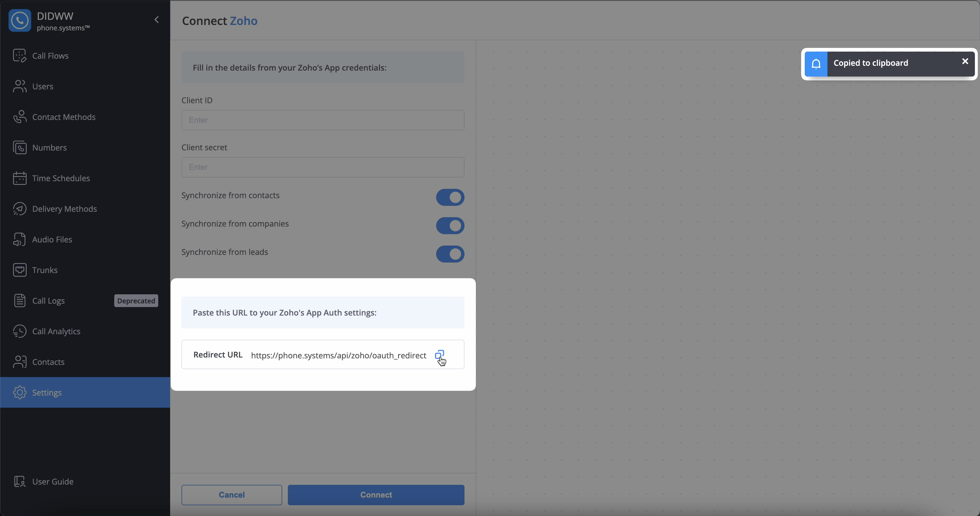The height and width of the screenshot is (516, 980).
Task: Open Call Logs page
Action: tap(85, 301)
